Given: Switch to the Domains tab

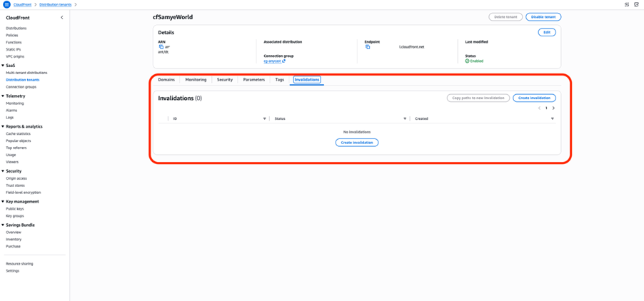Looking at the screenshot, I should click(x=166, y=80).
